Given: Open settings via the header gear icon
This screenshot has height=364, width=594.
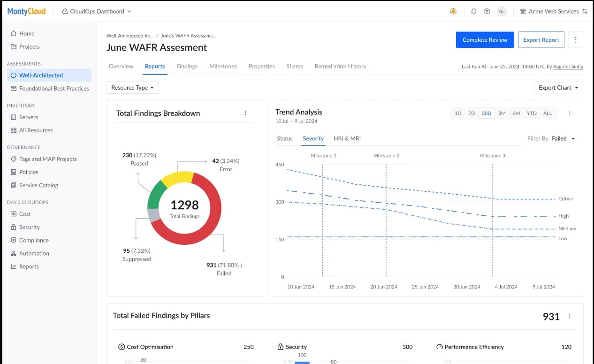Looking at the screenshot, I should pos(487,11).
